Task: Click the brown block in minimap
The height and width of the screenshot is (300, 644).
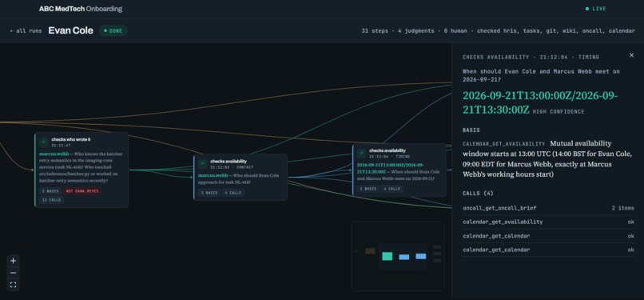Action: click(370, 250)
